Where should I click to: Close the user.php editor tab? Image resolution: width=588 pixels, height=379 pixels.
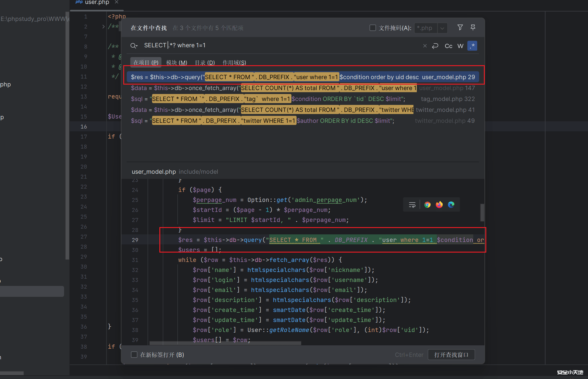pos(117,2)
